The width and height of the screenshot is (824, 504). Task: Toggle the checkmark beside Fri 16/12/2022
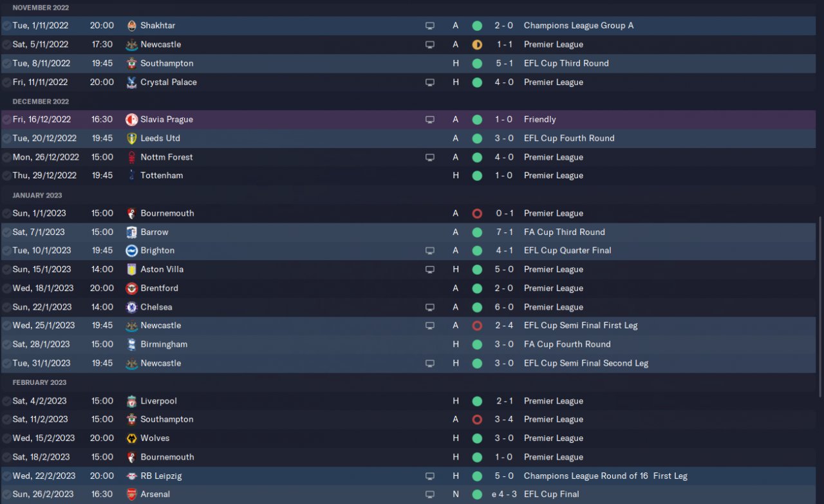[6, 120]
